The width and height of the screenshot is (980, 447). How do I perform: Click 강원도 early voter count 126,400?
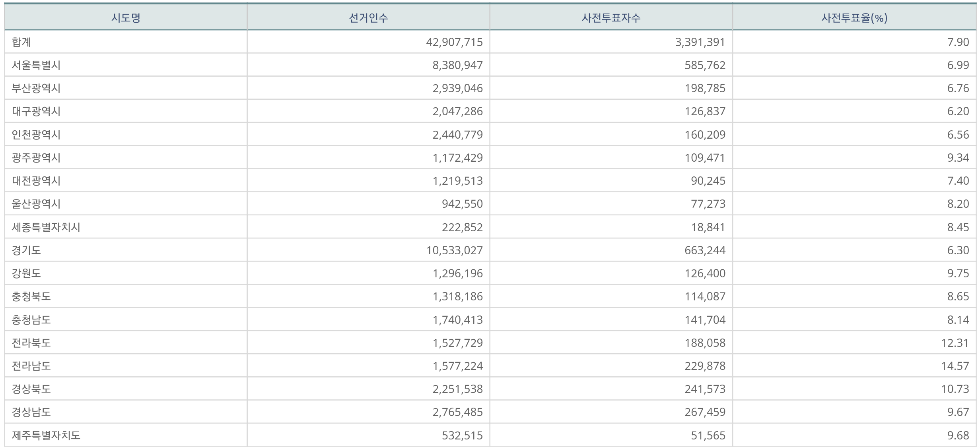tap(705, 273)
